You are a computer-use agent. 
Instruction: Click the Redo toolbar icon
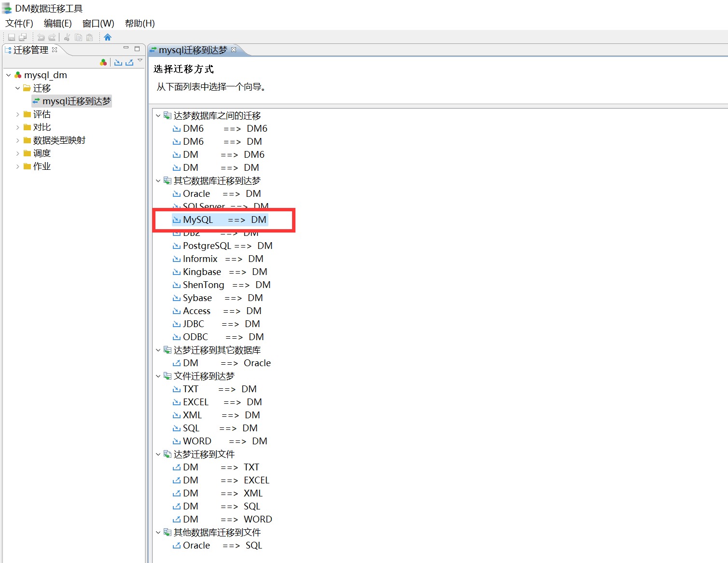52,37
